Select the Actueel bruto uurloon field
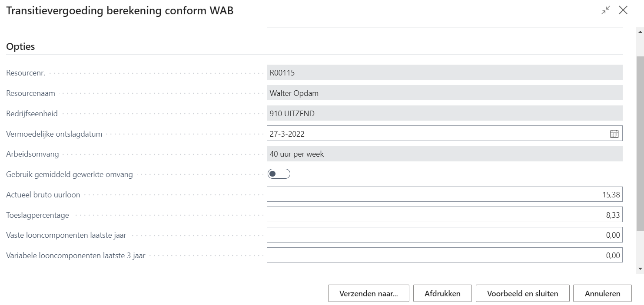 (444, 195)
